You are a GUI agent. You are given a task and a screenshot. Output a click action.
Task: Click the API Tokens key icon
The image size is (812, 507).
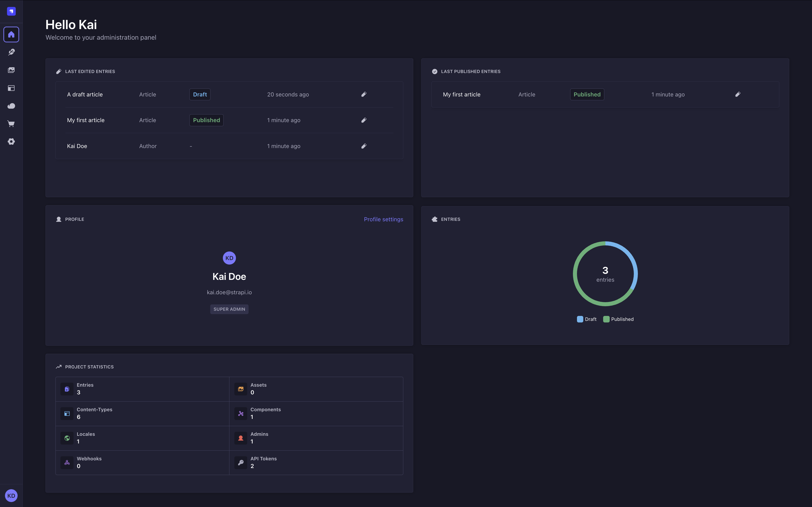point(241,462)
